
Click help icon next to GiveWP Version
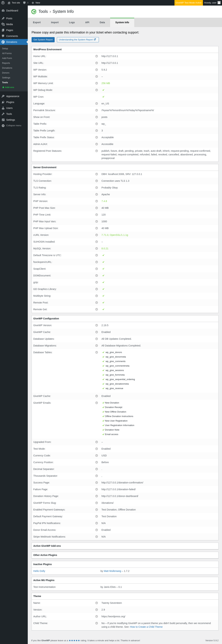pyautogui.click(x=96, y=325)
